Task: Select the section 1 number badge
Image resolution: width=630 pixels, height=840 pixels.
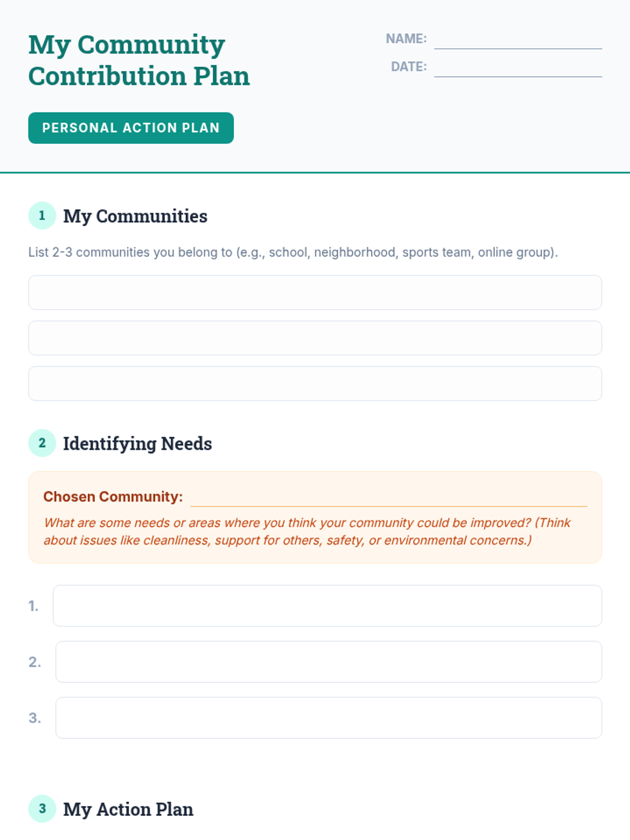Action: point(42,216)
